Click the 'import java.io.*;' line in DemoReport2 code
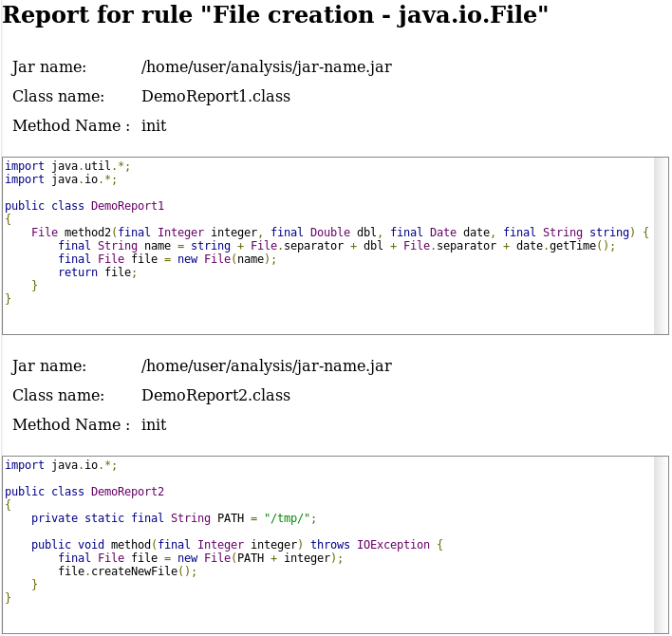Screen dimensions: 672x636 [61, 465]
